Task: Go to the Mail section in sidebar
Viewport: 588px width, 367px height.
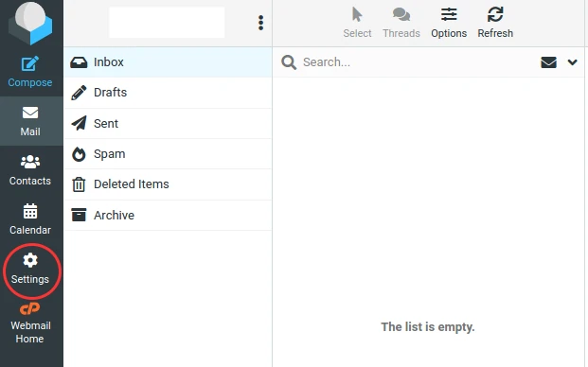Action: click(x=30, y=121)
